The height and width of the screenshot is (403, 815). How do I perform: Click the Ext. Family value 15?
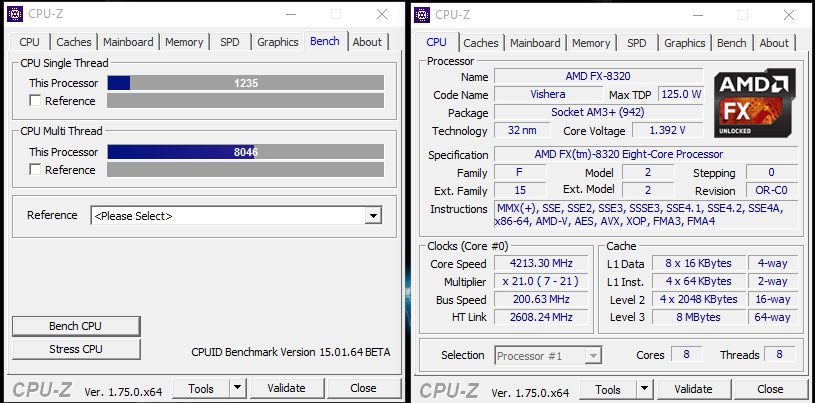click(x=520, y=190)
